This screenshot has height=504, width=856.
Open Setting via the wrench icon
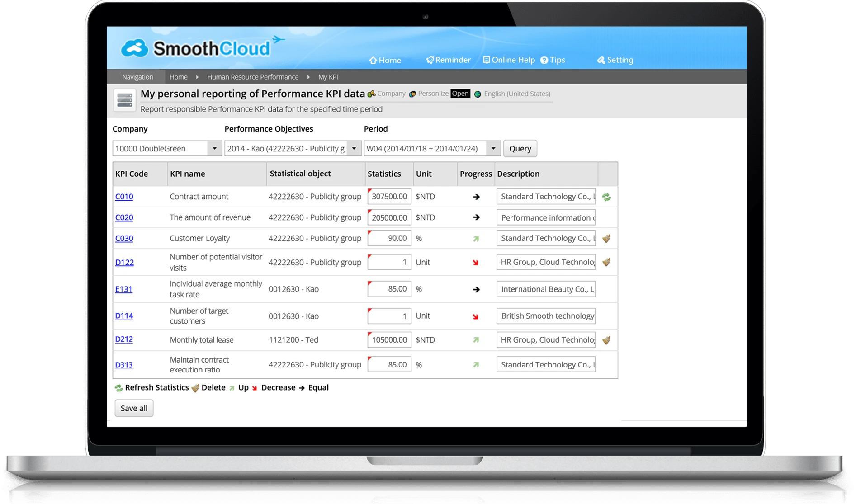point(601,60)
